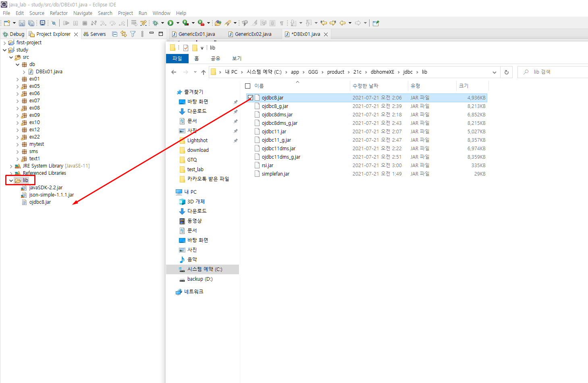Image resolution: width=588 pixels, height=383 pixels.
Task: Expand JRE System Library node
Action: coord(11,166)
